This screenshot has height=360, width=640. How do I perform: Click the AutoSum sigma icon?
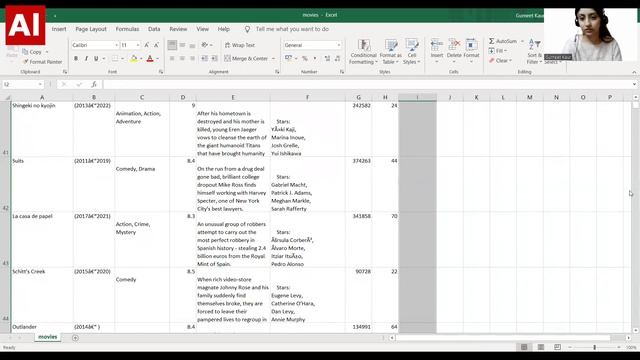(x=492, y=41)
